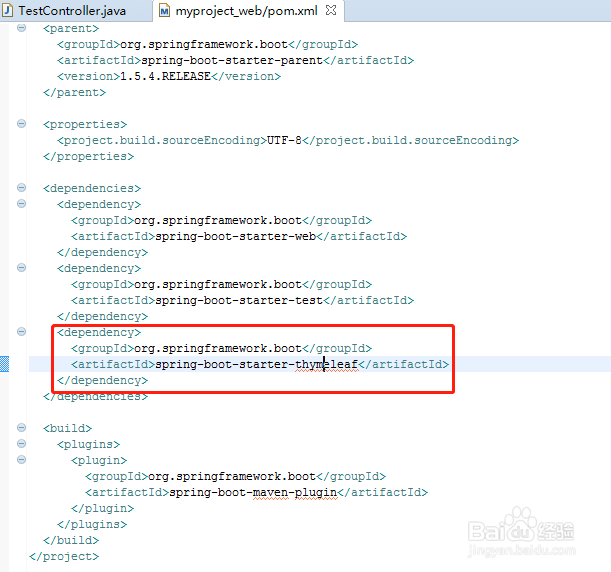This screenshot has width=611, height=572.
Task: Collapse the dependencies element fold
Action: click(x=21, y=188)
